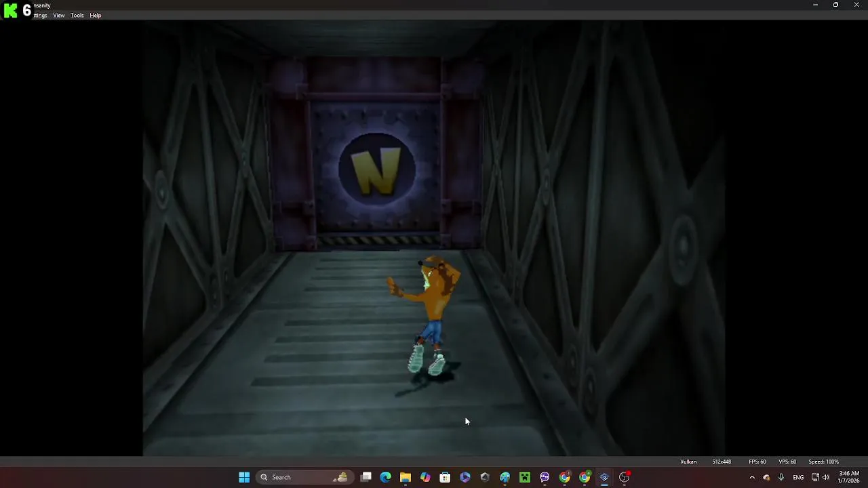
Task: Open the purple play-arrow taskbar app
Action: click(x=465, y=477)
